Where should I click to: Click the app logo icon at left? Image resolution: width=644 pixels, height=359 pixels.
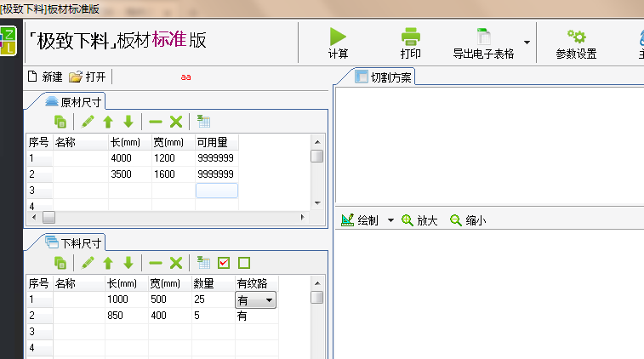click(9, 41)
